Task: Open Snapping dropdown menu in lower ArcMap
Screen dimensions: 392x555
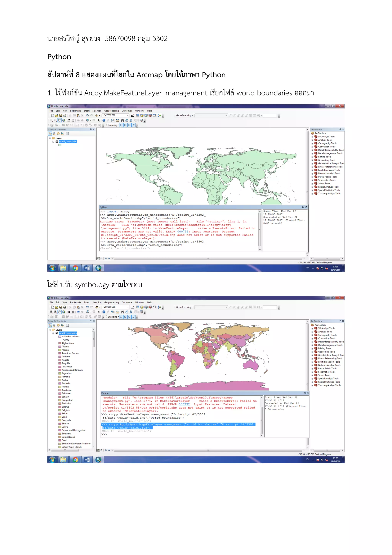Action: [x=113, y=317]
